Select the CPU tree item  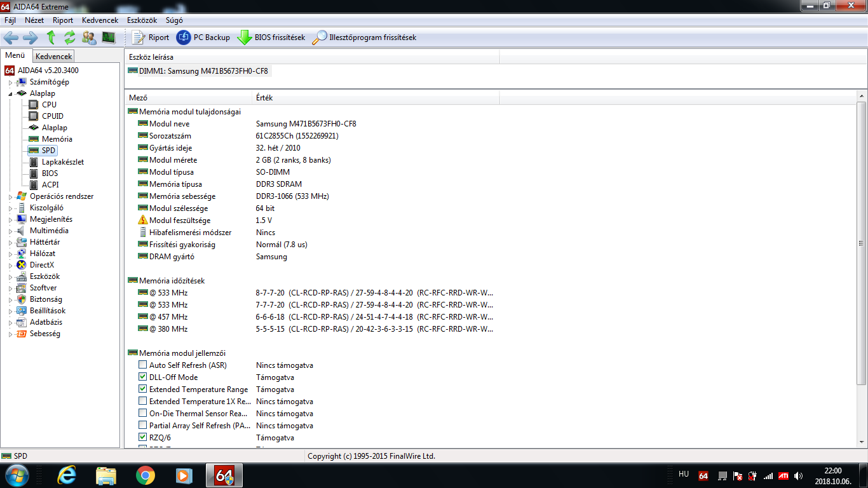pyautogui.click(x=43, y=105)
